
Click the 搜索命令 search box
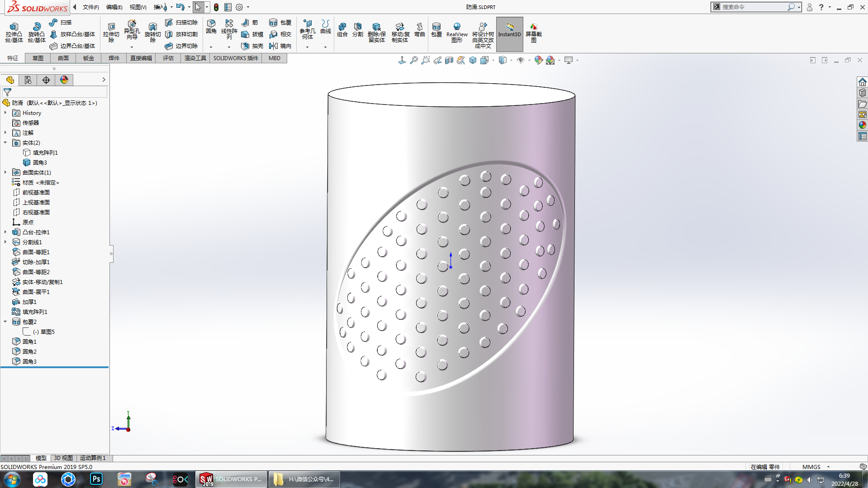[x=756, y=7]
